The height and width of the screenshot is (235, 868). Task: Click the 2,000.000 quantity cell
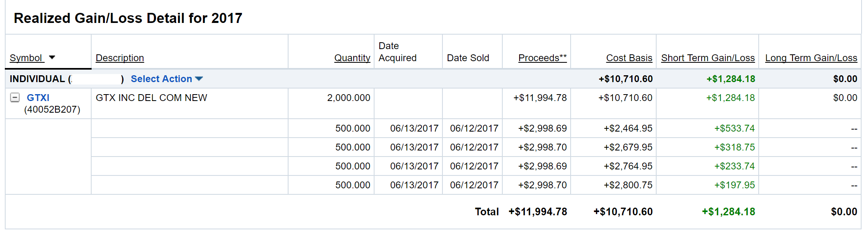coord(348,98)
